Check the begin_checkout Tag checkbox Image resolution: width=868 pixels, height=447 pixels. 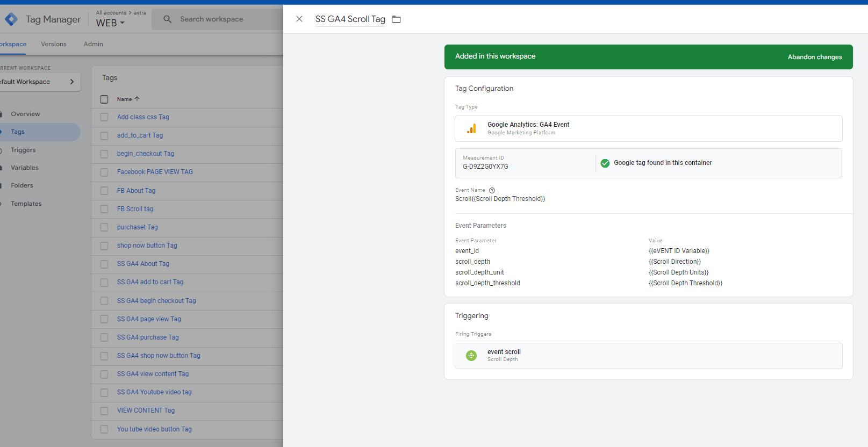[x=104, y=154]
